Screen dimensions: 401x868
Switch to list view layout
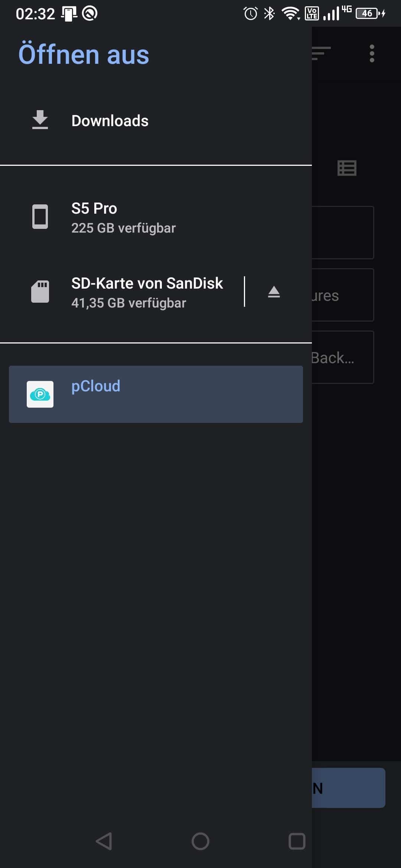pos(347,168)
